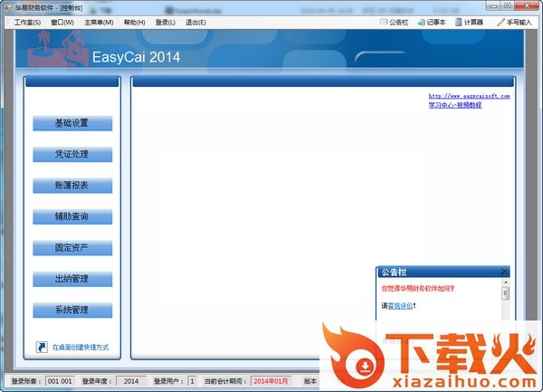The image size is (543, 392).
Task: Close the 公告栏 bulletin panel
Action: point(505,272)
